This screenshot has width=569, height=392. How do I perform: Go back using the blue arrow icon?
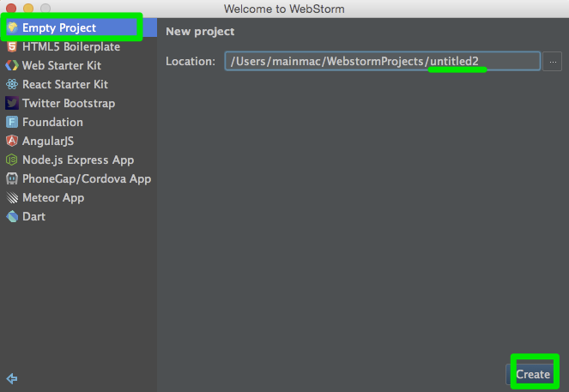pos(12,378)
